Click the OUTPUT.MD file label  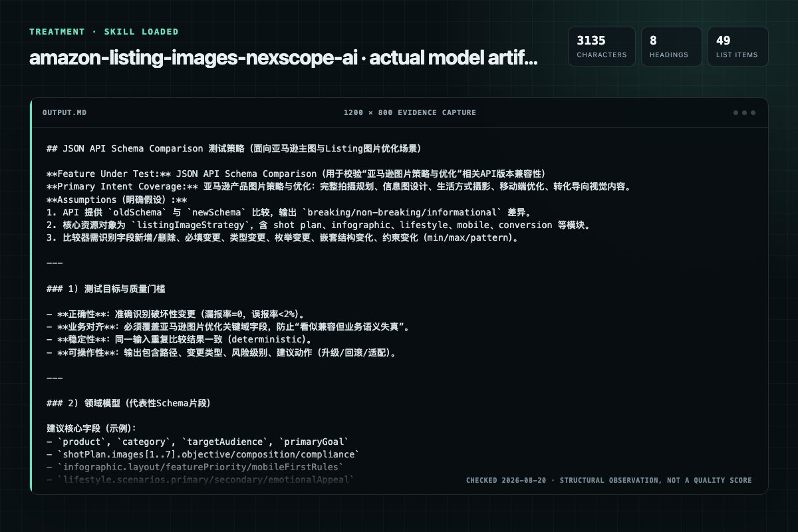(65, 112)
